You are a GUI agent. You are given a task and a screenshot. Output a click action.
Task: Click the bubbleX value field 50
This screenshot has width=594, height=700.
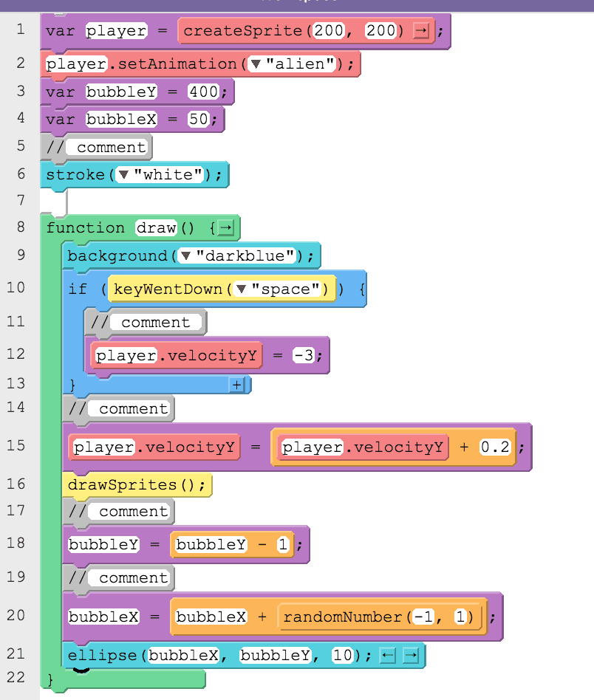199,119
